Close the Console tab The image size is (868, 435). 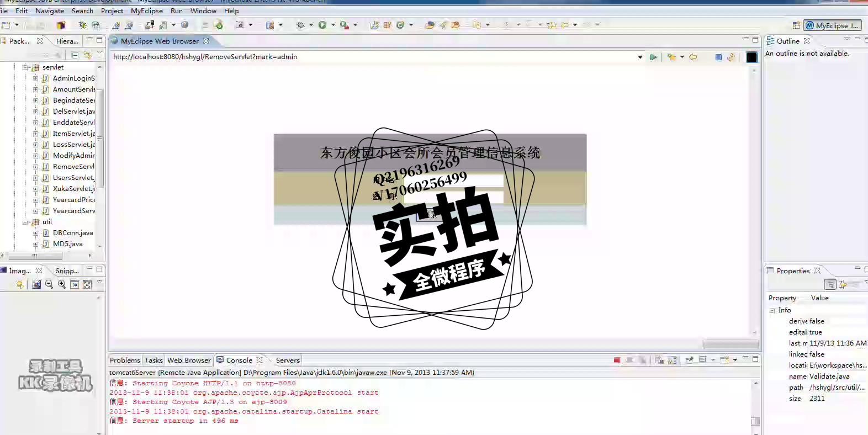260,360
